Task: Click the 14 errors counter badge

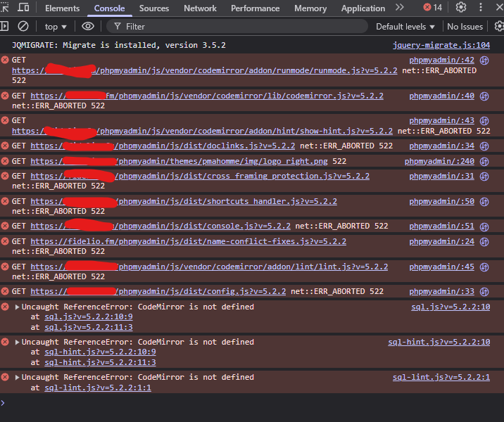Action: 433,8
